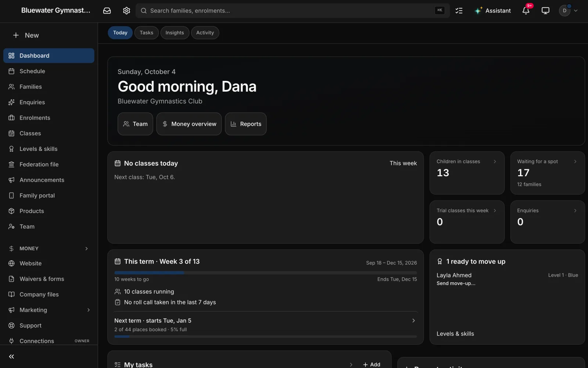The height and width of the screenshot is (368, 588).
Task: Open settings gear icon in top bar
Action: 126,11
